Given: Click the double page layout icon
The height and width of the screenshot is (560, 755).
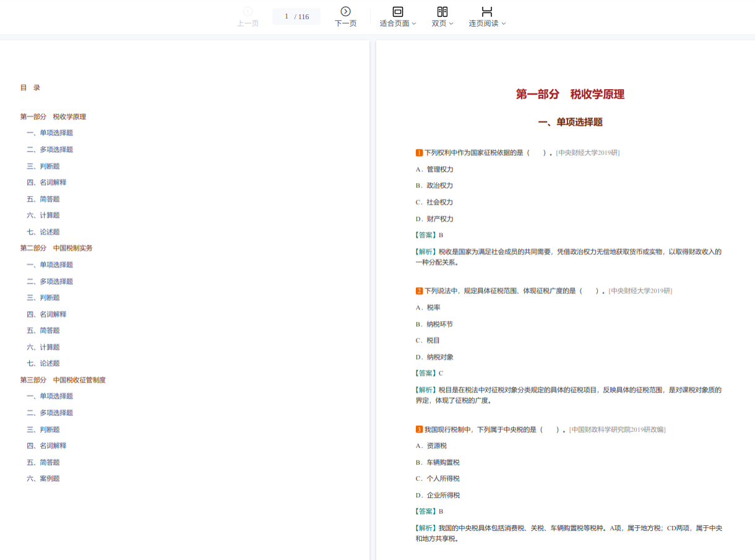Looking at the screenshot, I should [442, 11].
